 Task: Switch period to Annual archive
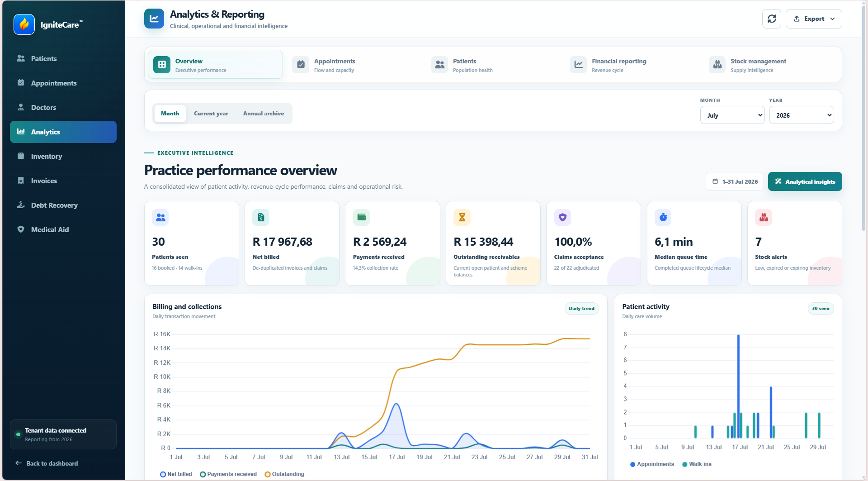click(x=264, y=114)
